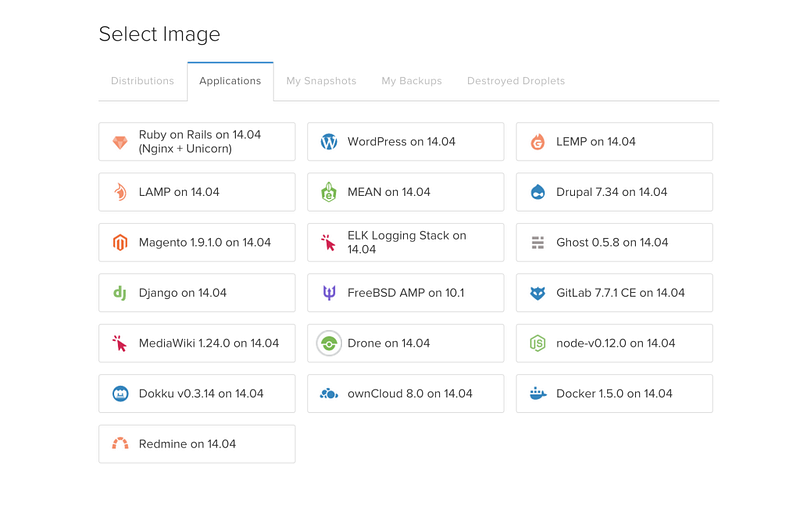Choose the WordPress on 14.04 label

click(402, 142)
